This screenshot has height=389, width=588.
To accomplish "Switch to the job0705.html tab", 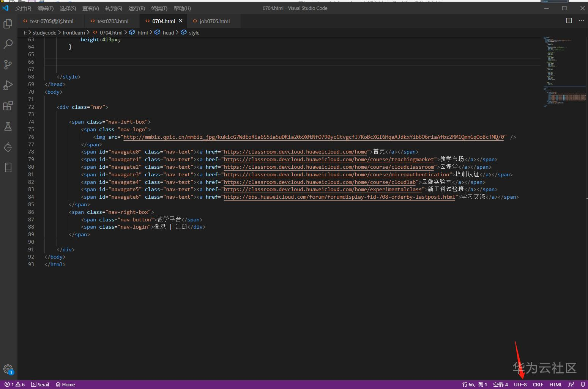I will (214, 21).
